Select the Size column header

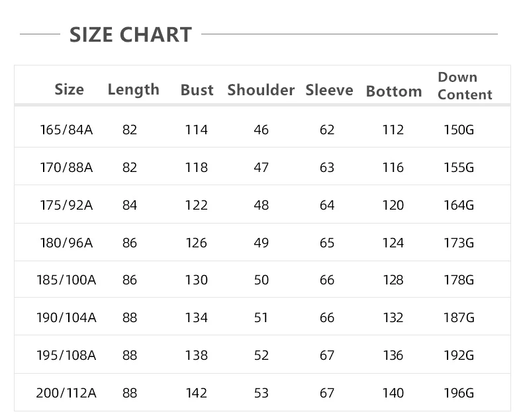69,89
